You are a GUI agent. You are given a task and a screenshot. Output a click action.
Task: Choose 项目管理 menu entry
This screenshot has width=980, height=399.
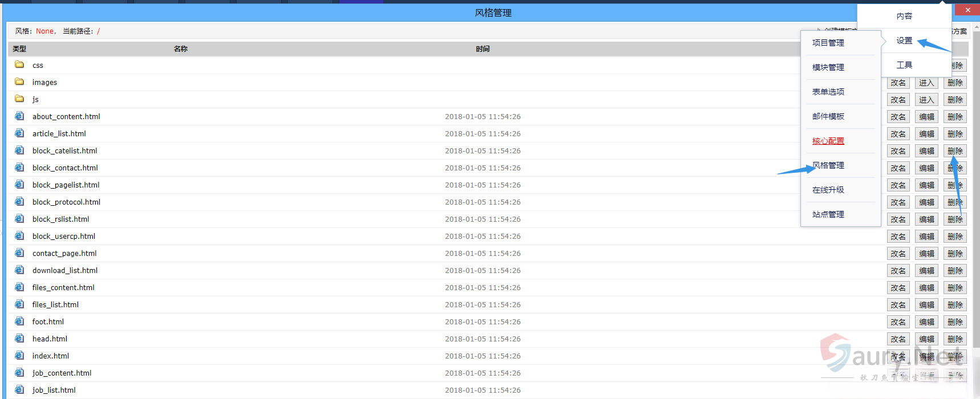(828, 43)
